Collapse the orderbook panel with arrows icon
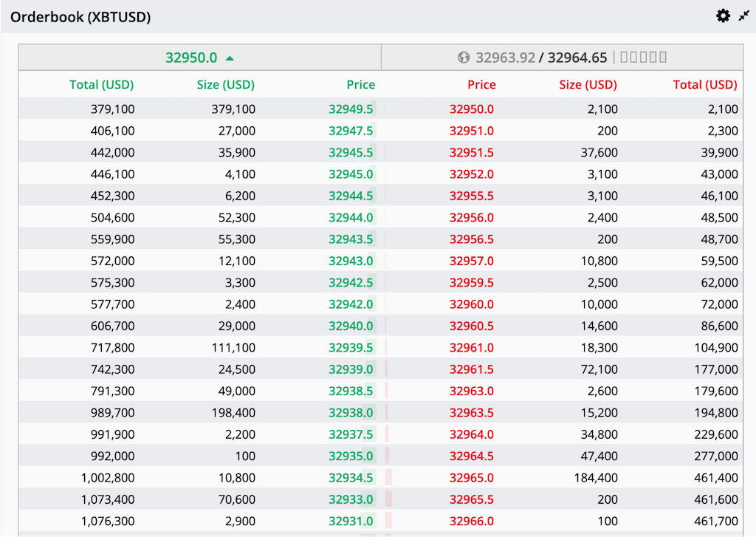Screen dimensions: 756x537 pyautogui.click(x=743, y=16)
